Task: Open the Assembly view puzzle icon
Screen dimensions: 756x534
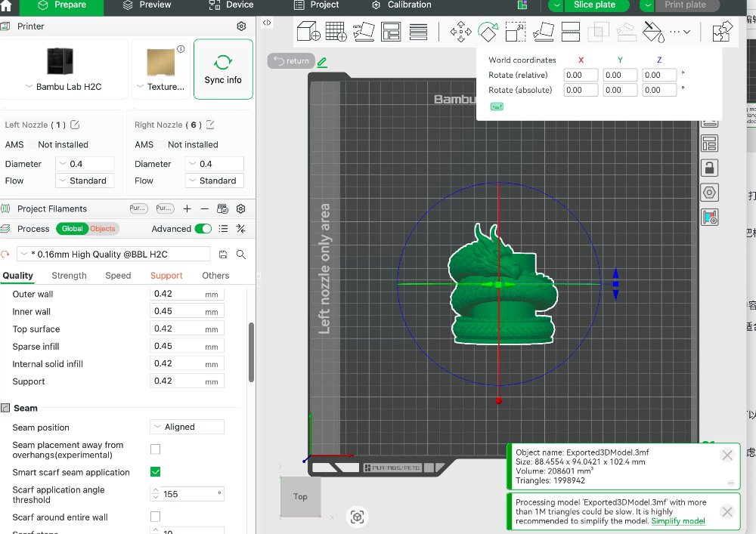Action: (722, 32)
